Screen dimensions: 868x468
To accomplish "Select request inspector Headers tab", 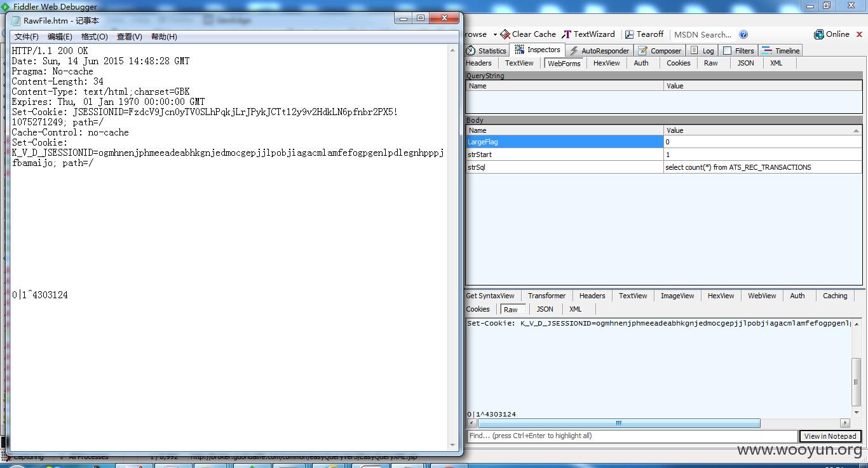I will [478, 63].
